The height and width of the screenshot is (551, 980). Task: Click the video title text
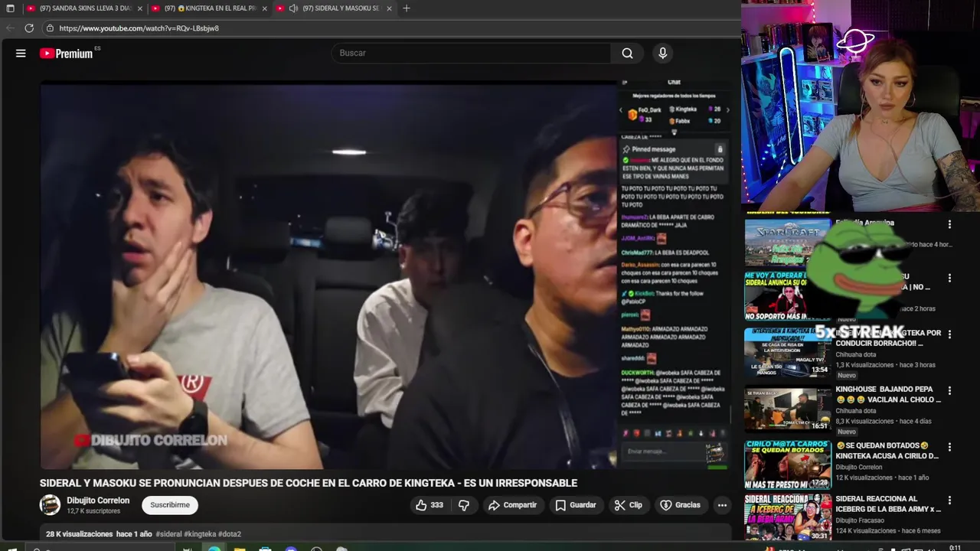[x=309, y=483]
